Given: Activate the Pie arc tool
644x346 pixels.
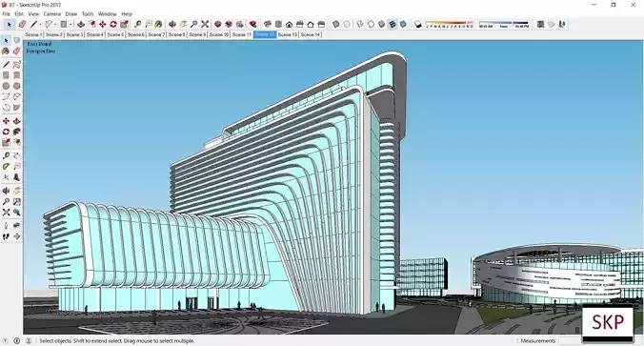Looking at the screenshot, I should tap(16, 108).
